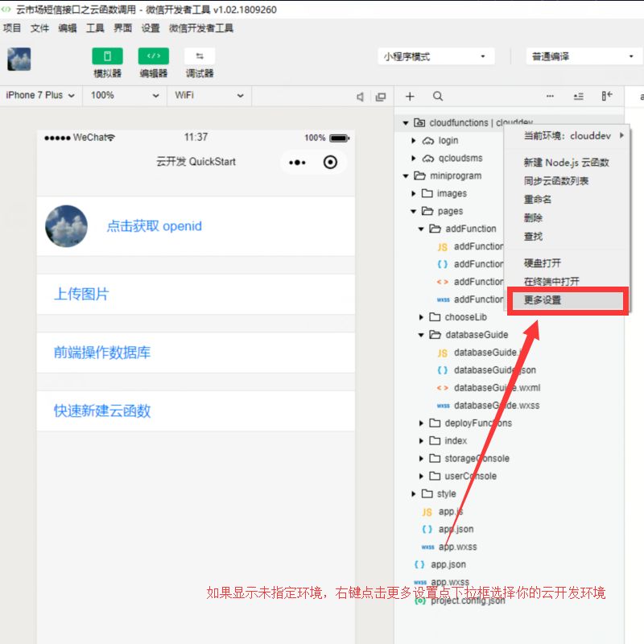Choose 更多设置 from context menu
This screenshot has height=644, width=644.
(568, 300)
